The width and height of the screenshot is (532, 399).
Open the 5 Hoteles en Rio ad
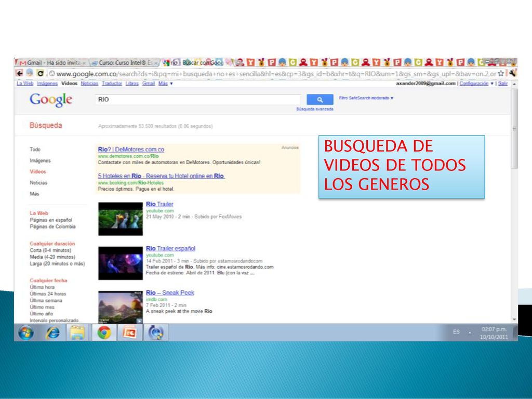tap(161, 176)
